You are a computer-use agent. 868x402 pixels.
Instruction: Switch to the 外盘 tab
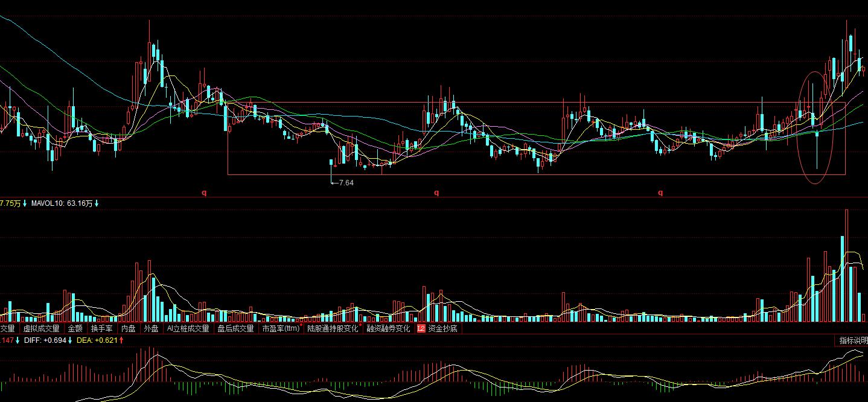tap(151, 329)
